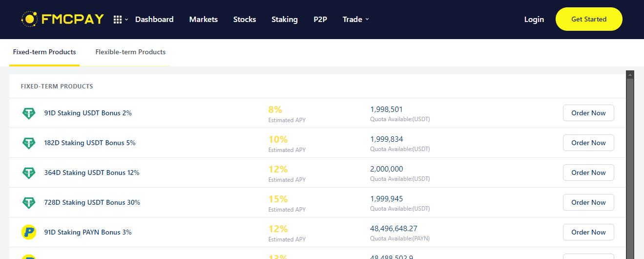
Task: Click quota value 1,999,834
Action: pos(387,139)
